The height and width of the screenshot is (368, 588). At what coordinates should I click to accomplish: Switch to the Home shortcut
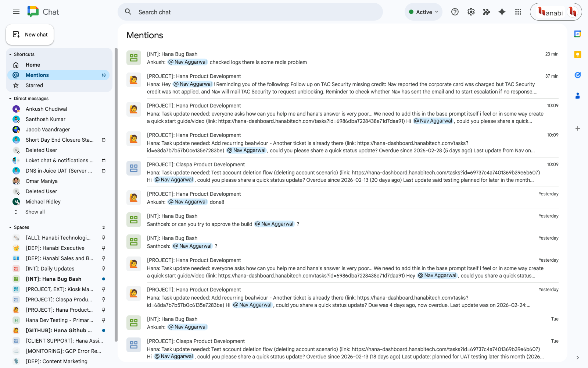[x=33, y=64]
